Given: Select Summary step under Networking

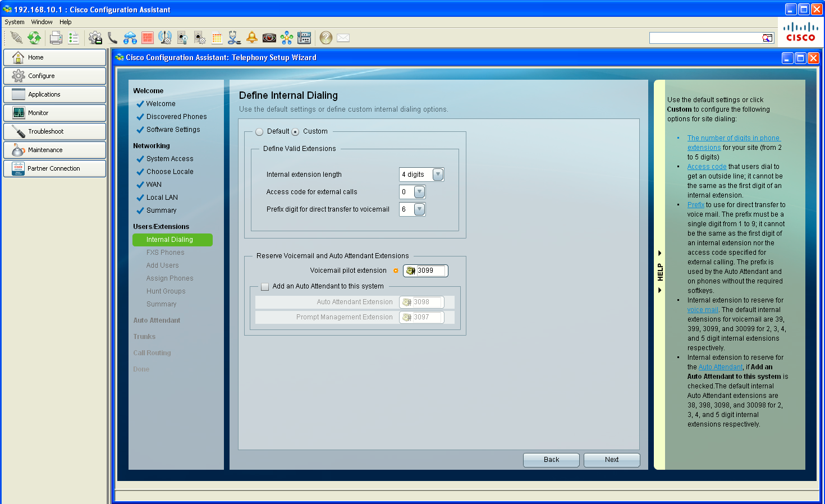Looking at the screenshot, I should 161,210.
